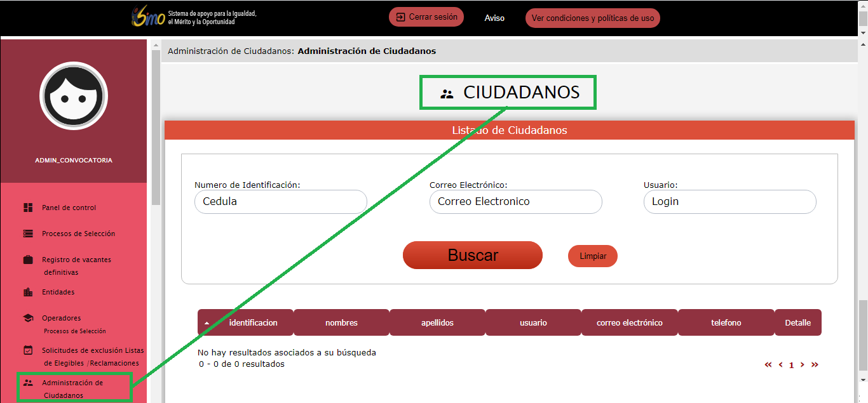
Task: Click the Solicitudes de exclusión calendar icon
Action: coord(28,350)
